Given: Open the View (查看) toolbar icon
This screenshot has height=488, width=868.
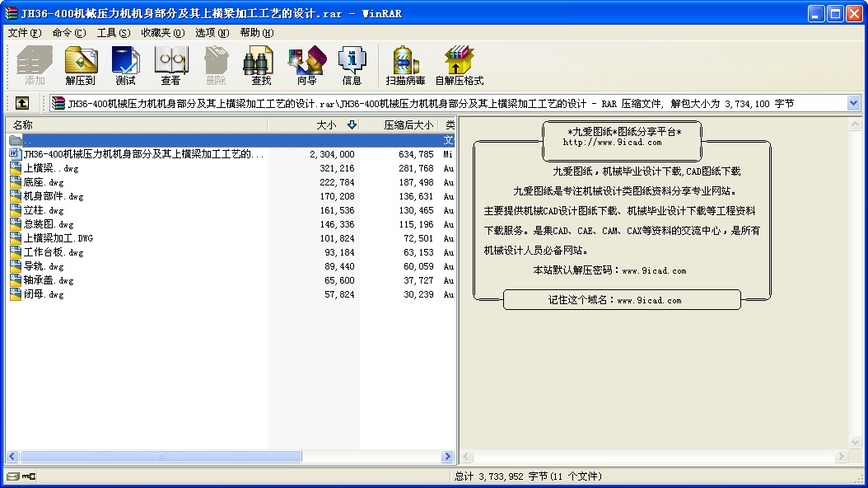Looking at the screenshot, I should pyautogui.click(x=170, y=66).
